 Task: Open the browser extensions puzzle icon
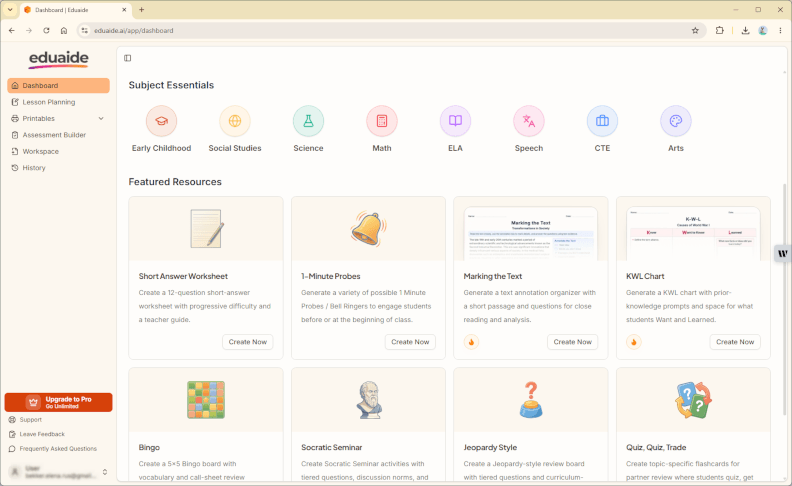(719, 30)
